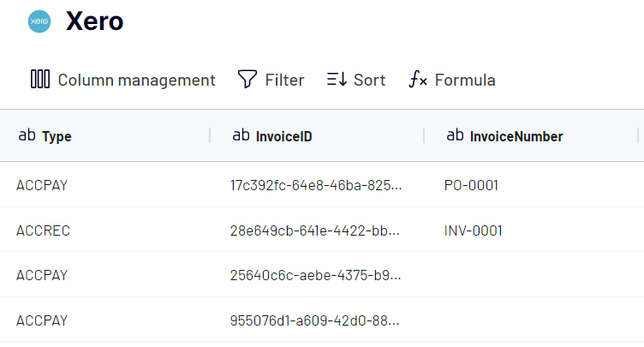Click the ACCPAY cell in the PO-0001 row

point(42,185)
